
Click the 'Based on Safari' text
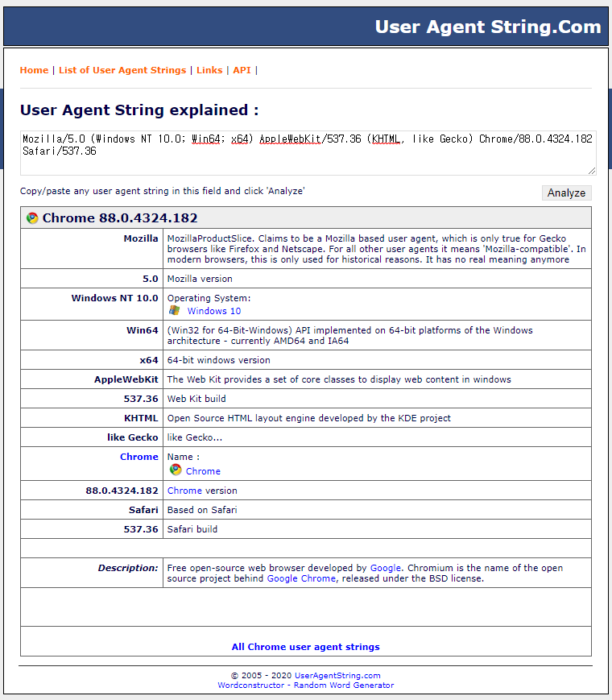[202, 510]
